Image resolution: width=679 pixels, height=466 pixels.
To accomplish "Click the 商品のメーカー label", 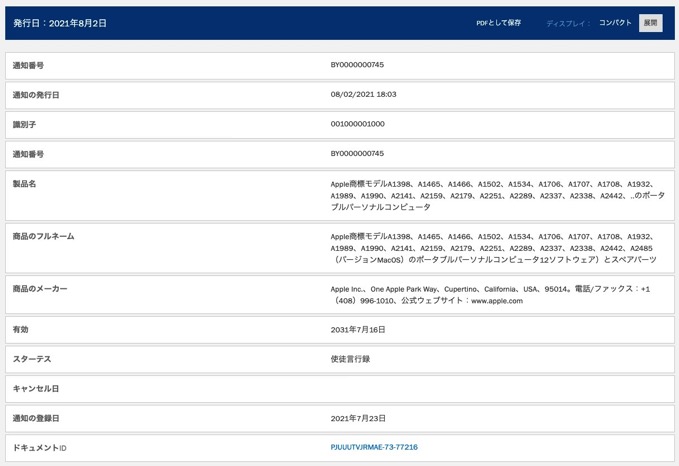I will point(40,288).
